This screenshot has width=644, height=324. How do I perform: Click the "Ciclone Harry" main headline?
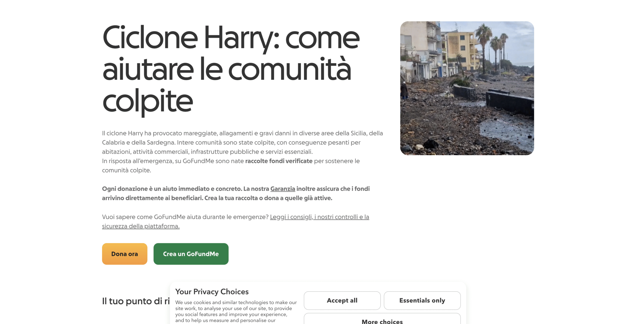[x=231, y=69]
